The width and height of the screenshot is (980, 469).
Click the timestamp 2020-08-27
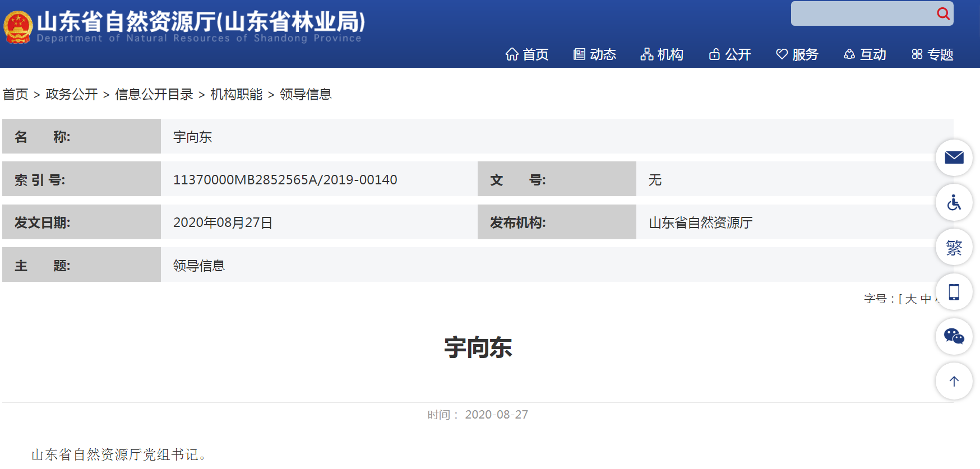click(x=497, y=415)
